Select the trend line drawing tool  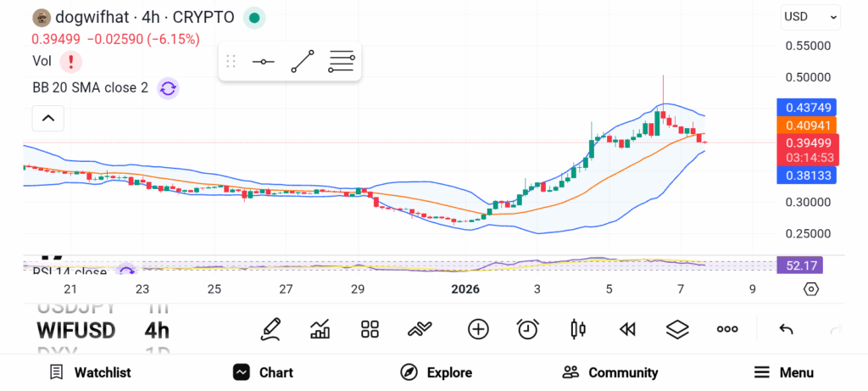[303, 62]
